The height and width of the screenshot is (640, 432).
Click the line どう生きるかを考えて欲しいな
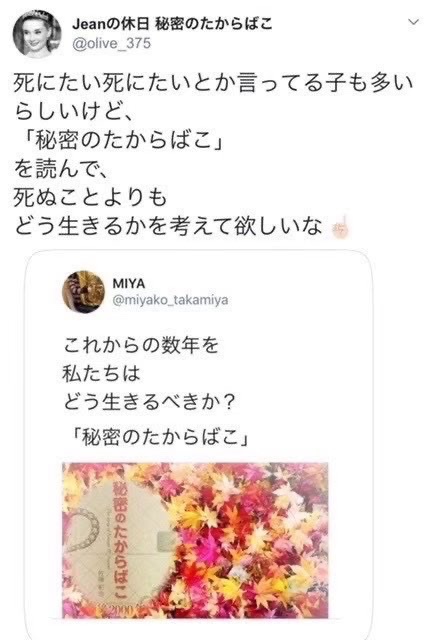tap(168, 226)
